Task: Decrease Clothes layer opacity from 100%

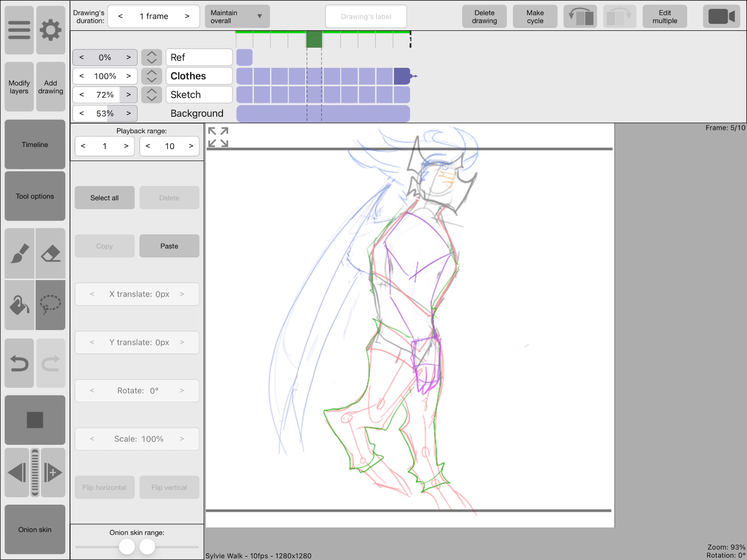Action: click(x=82, y=76)
